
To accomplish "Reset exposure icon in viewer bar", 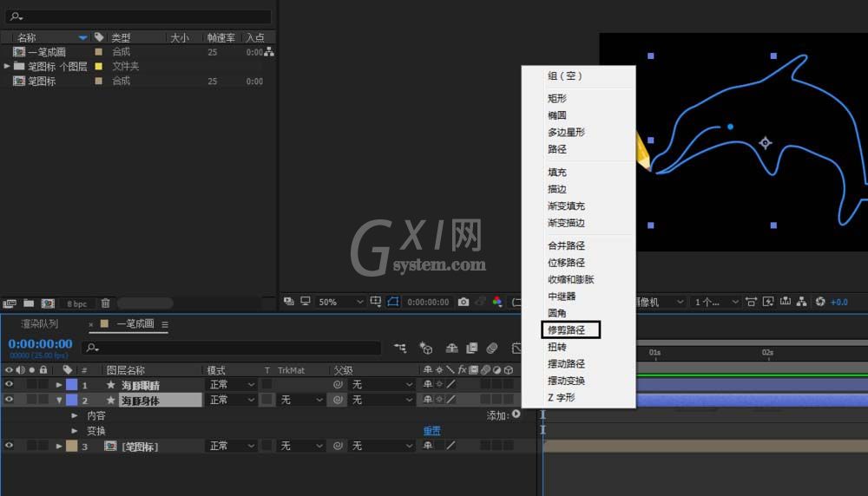I will (820, 302).
